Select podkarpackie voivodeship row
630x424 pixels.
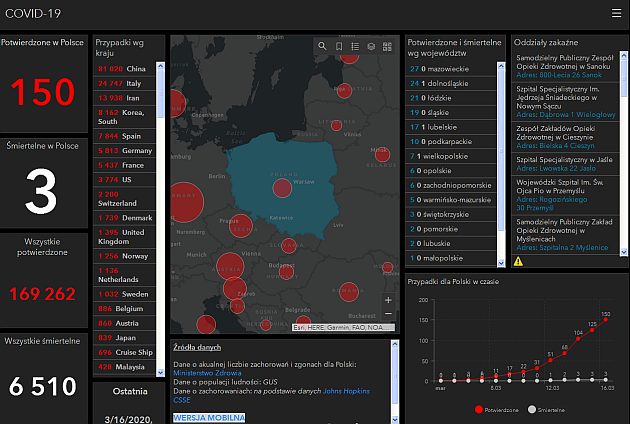451,141
